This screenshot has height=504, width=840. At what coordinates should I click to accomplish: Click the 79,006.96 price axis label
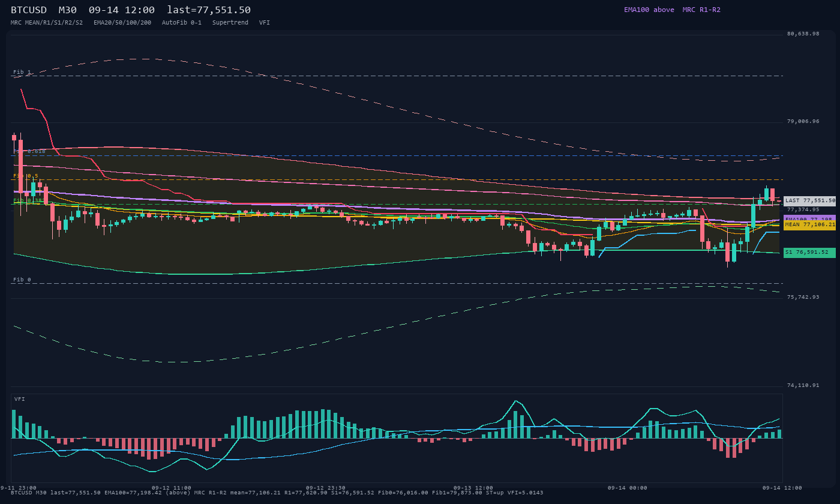point(803,121)
